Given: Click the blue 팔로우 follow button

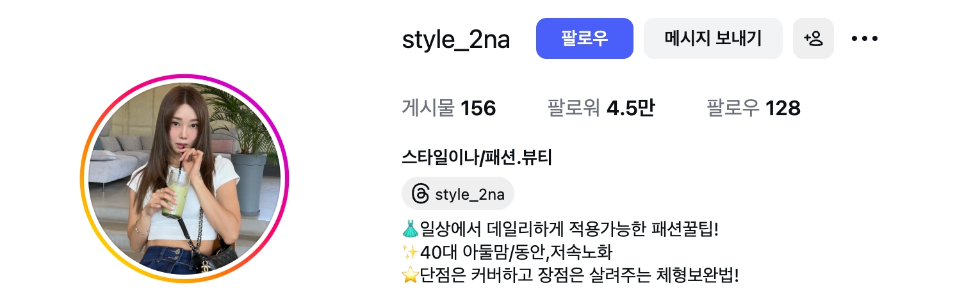Looking at the screenshot, I should [x=584, y=38].
